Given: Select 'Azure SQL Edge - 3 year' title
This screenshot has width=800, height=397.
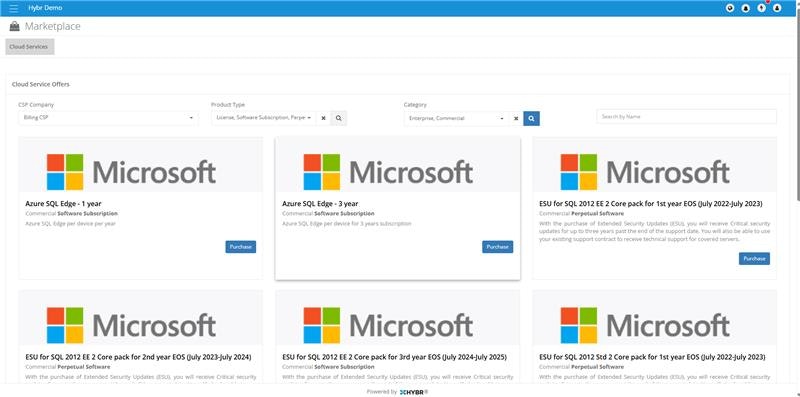Looking at the screenshot, I should click(x=320, y=204).
